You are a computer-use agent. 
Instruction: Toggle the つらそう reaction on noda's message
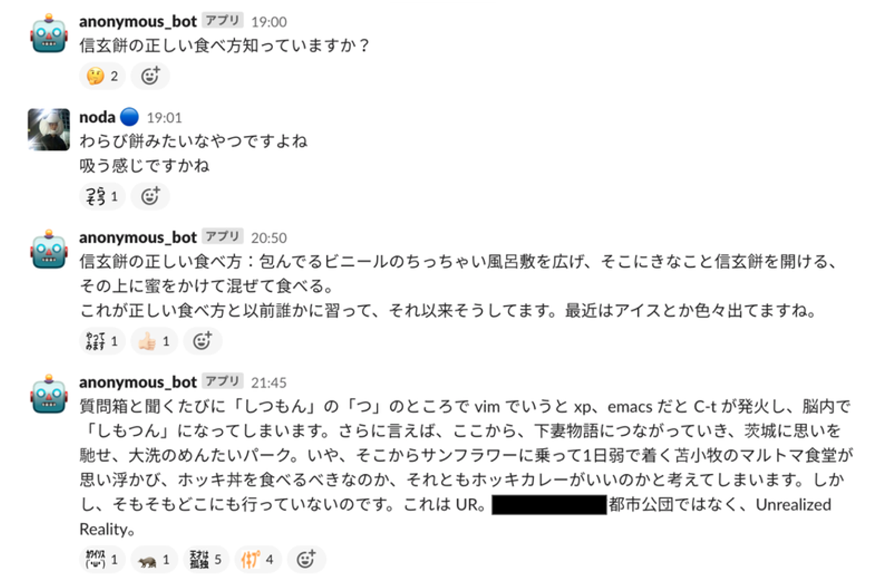[x=102, y=196]
